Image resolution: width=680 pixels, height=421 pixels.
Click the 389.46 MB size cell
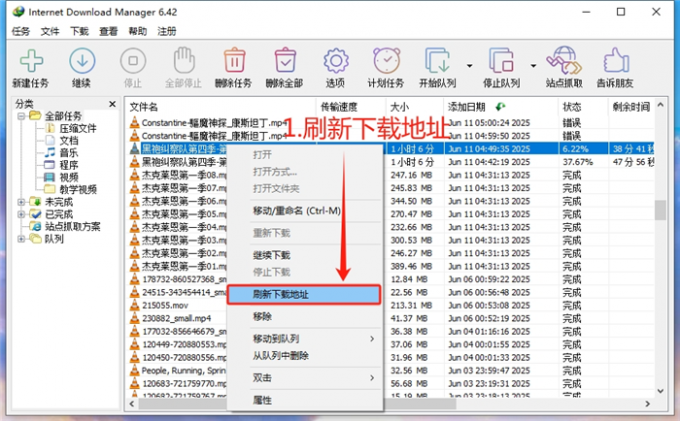pos(409,266)
